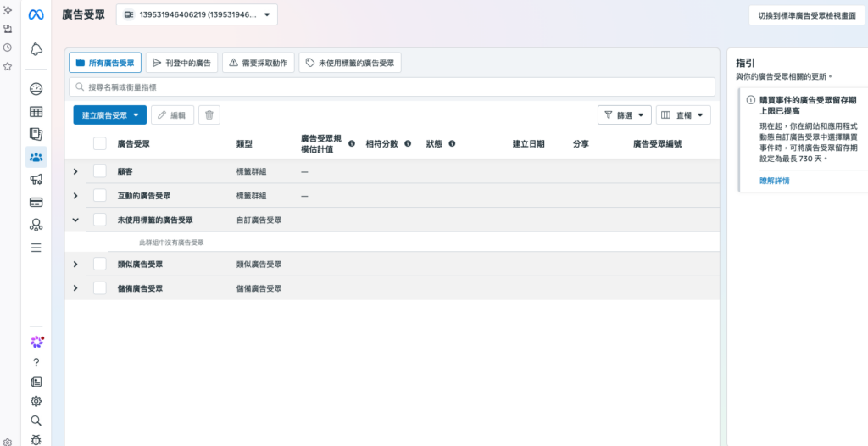This screenshot has height=446, width=868.
Task: Open the billing credit card icon
Action: [36, 202]
